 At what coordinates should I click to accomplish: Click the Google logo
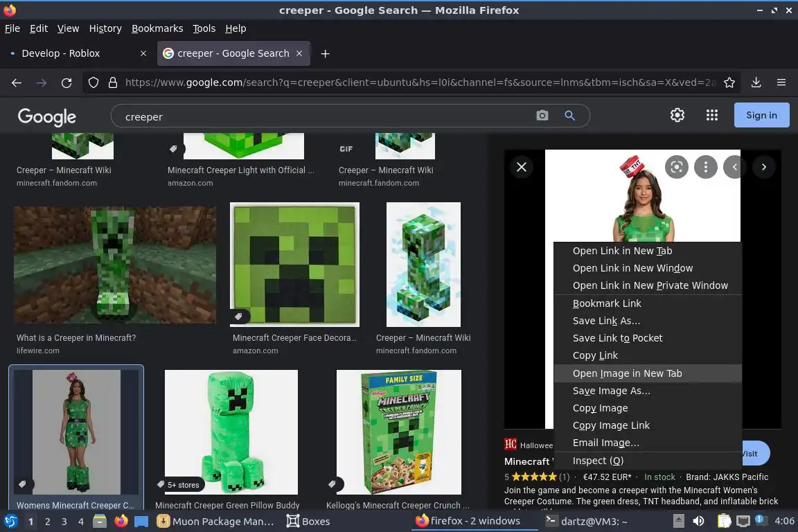[x=47, y=116]
